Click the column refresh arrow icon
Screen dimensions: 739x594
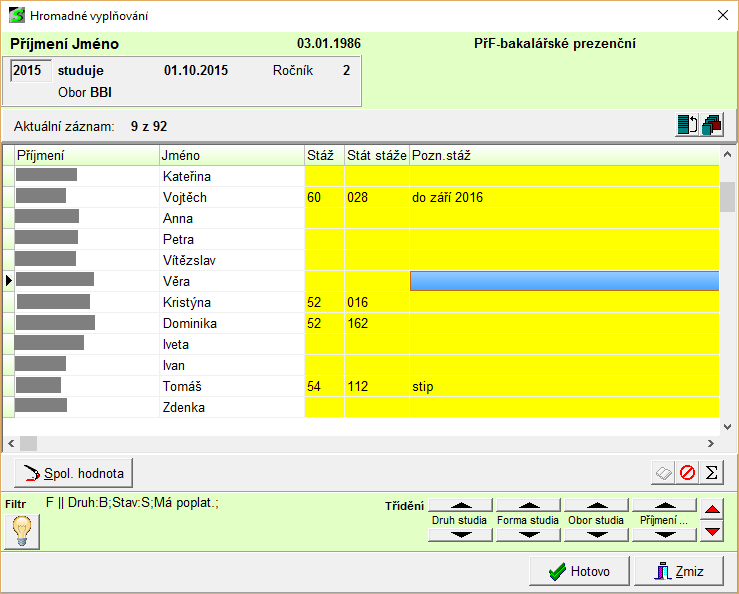pos(687,126)
